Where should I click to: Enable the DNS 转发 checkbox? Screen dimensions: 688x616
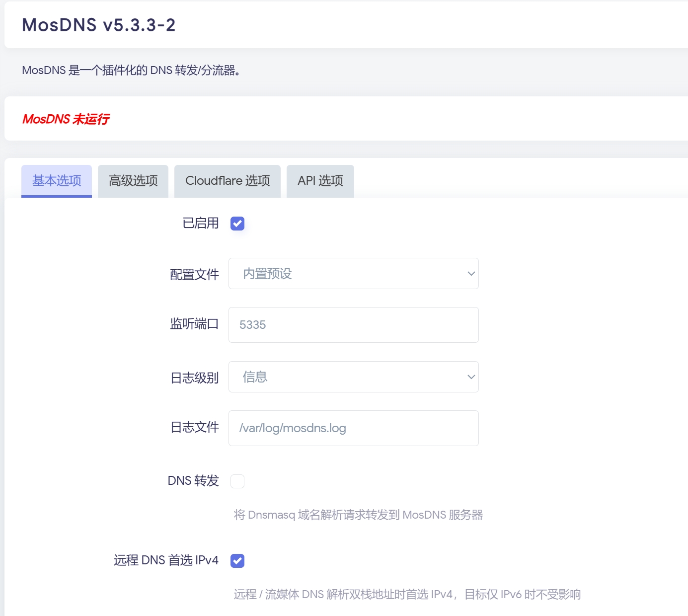[x=237, y=481]
